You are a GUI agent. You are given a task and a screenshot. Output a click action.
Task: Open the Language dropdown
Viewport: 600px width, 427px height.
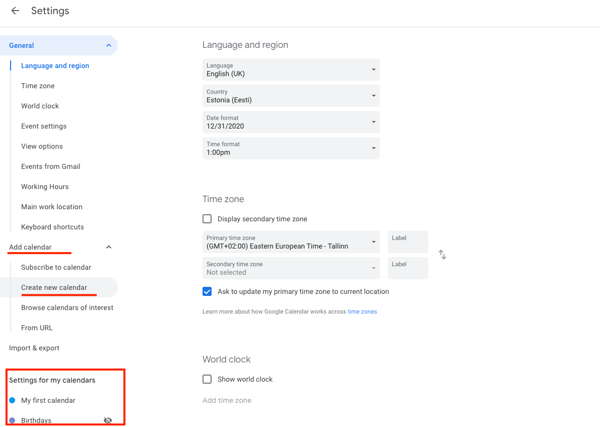pos(290,70)
